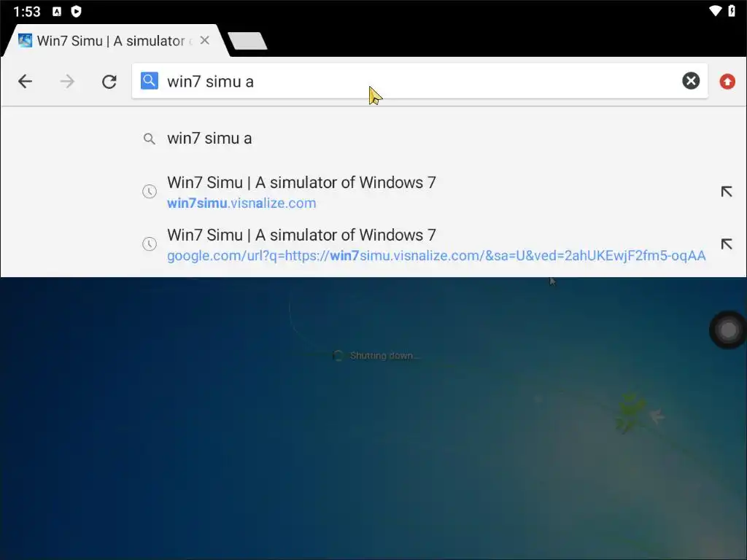Click the clock icon of the win7simu.visnalize.com suggestion
Viewport: 747px width, 560px height.
coord(150,192)
